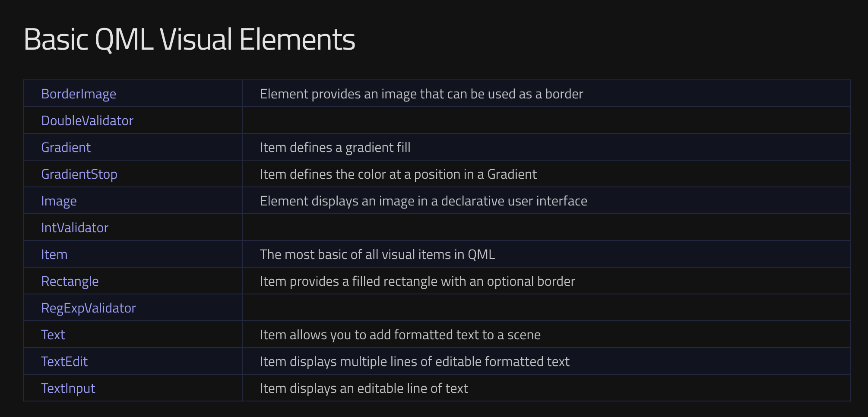Screen dimensions: 868x417
Task: Open the BorderImage link
Action: coord(79,94)
